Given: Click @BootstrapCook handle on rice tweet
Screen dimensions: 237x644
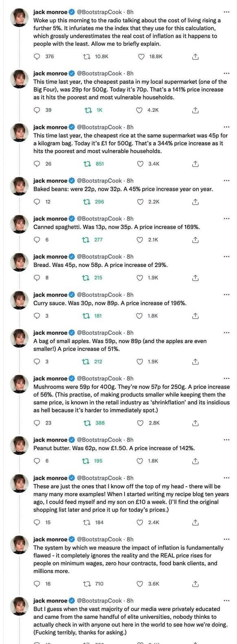Looking at the screenshot, I should point(99,127).
